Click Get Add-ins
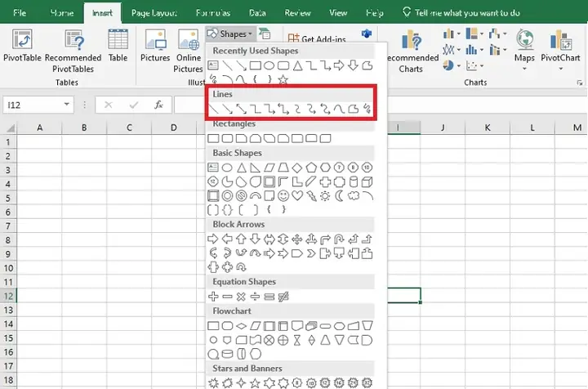The width and height of the screenshot is (588, 389). pyautogui.click(x=317, y=38)
